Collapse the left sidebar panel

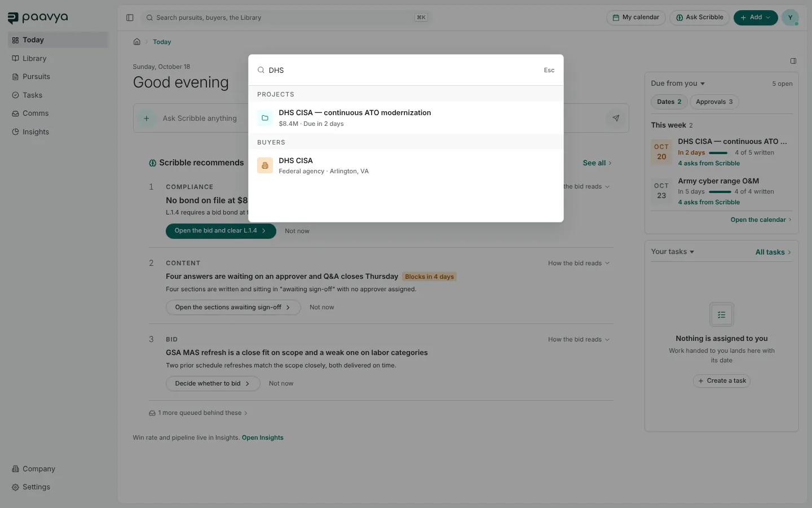point(130,17)
